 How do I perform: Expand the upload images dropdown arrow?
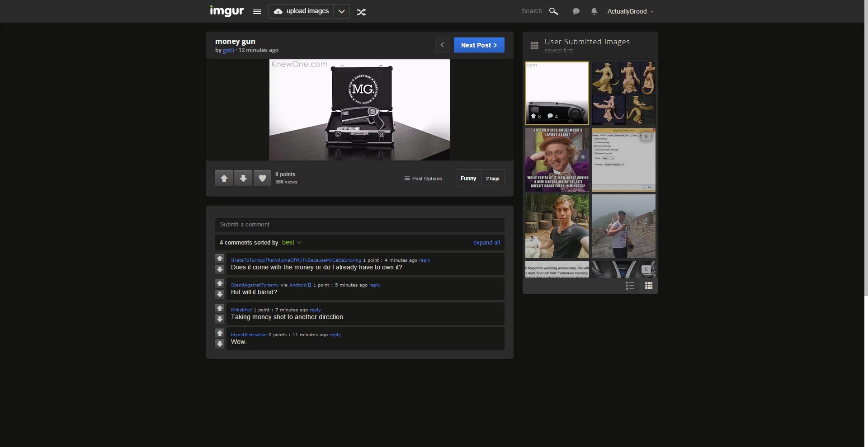tap(342, 11)
